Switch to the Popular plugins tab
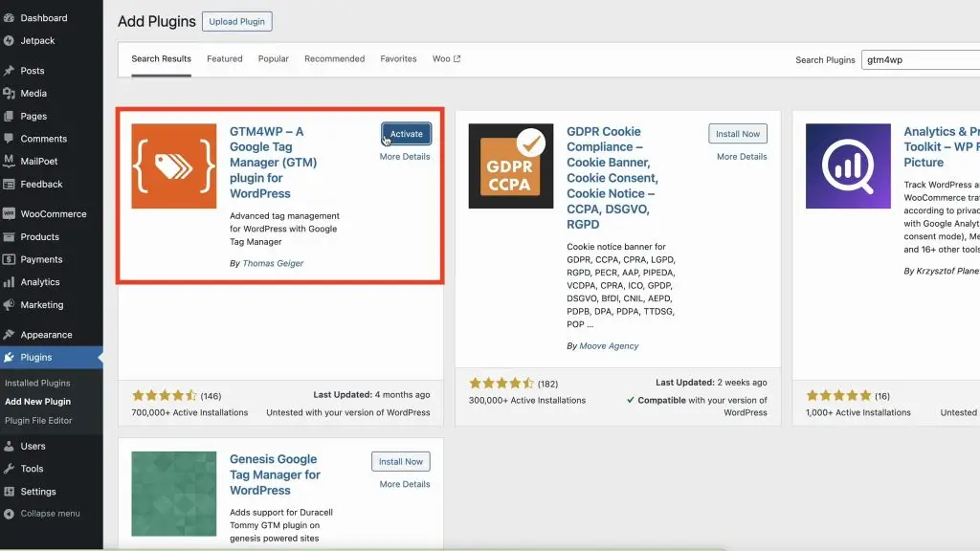This screenshot has width=980, height=551. pyautogui.click(x=273, y=59)
